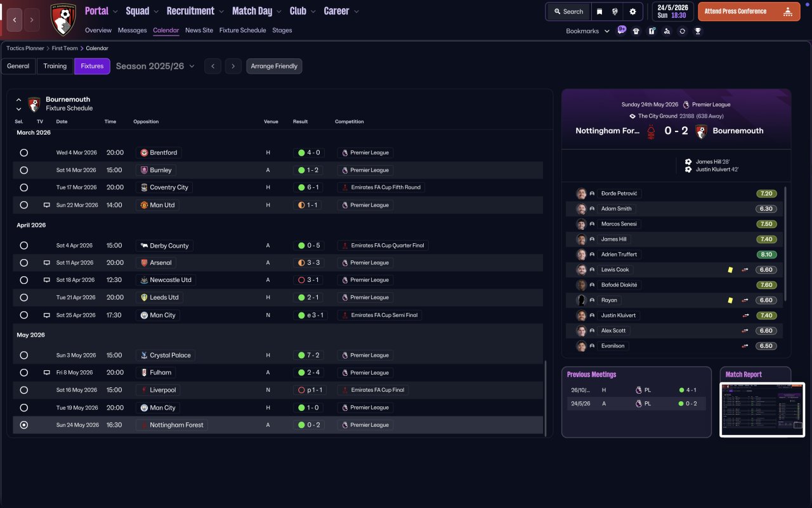Click the TV icon on the Man Utd row
Screen dimensions: 812x508
46,205
